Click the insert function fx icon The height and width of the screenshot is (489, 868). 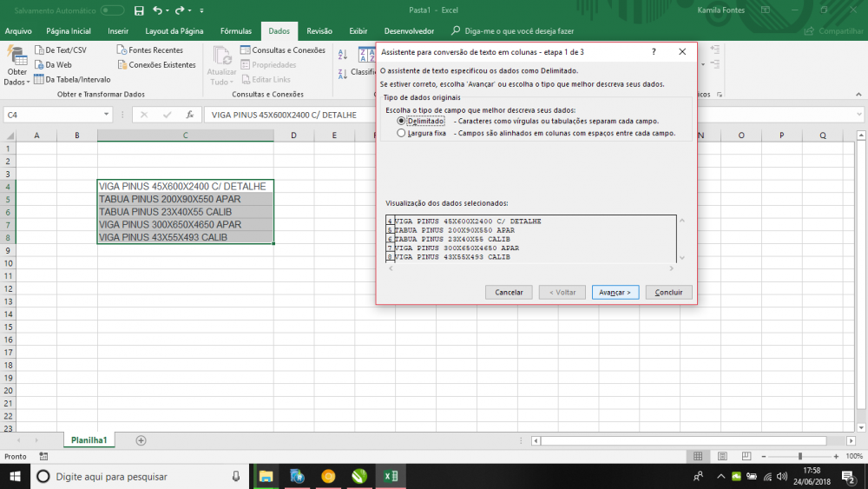coord(189,115)
